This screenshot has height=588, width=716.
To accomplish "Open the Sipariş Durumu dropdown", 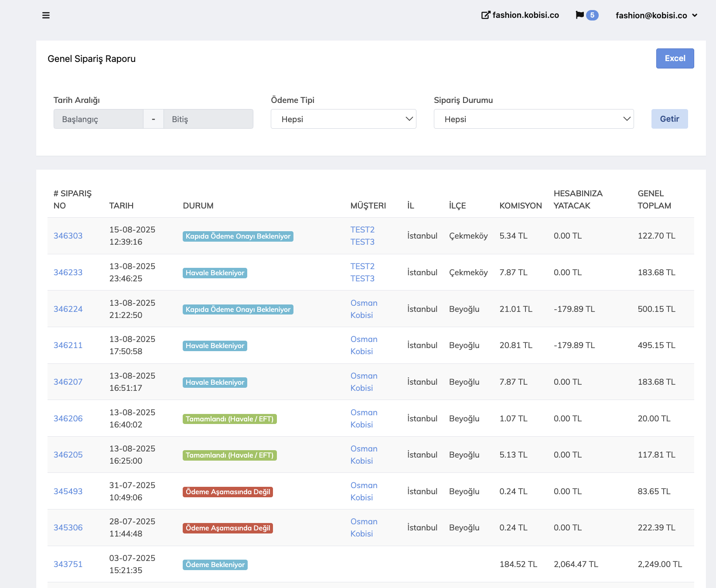I will click(x=533, y=119).
